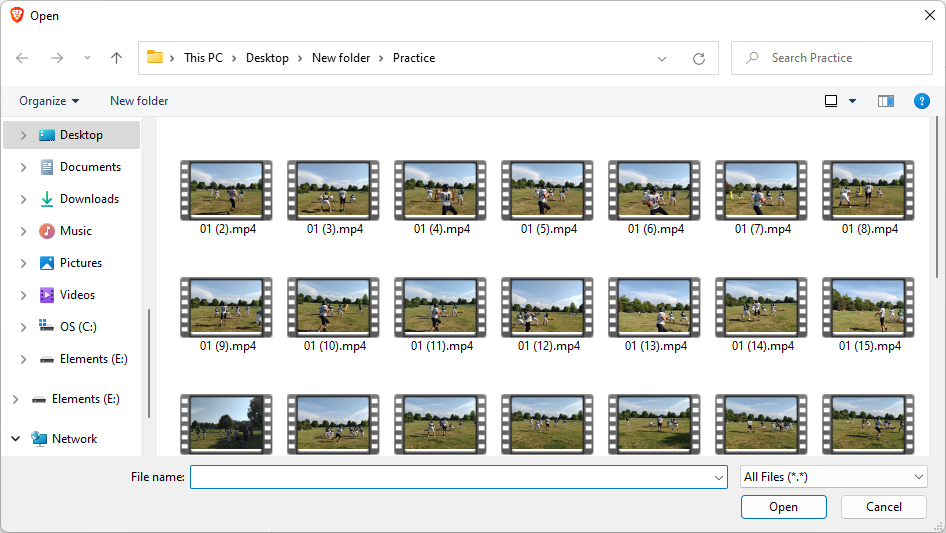Click the forward navigation arrow
The height and width of the screenshot is (533, 946).
57,58
